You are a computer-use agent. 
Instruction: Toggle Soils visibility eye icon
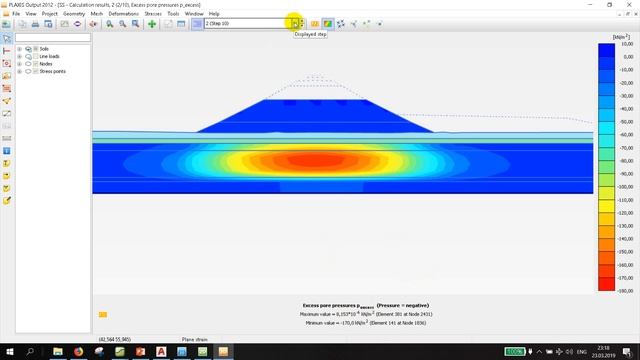[x=28, y=49]
